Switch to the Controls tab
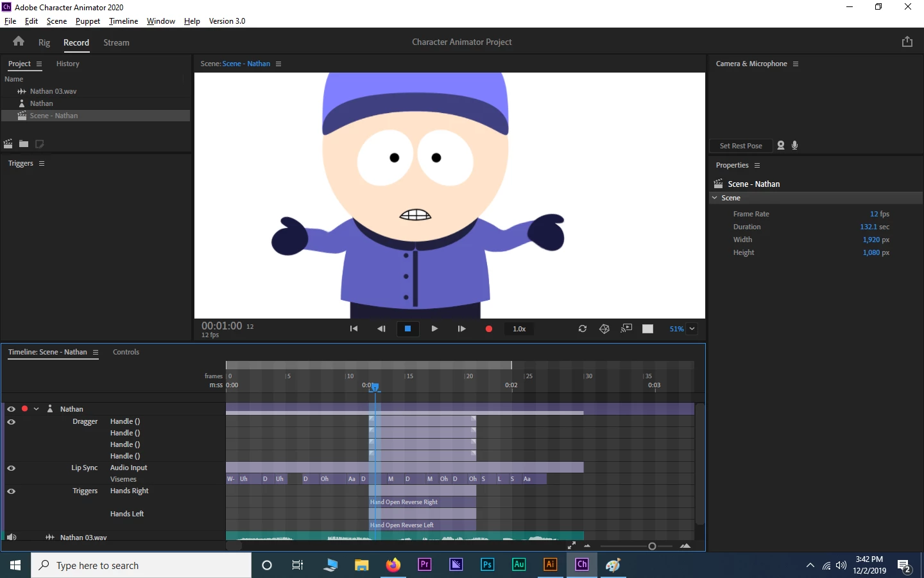The height and width of the screenshot is (578, 924). (x=126, y=352)
